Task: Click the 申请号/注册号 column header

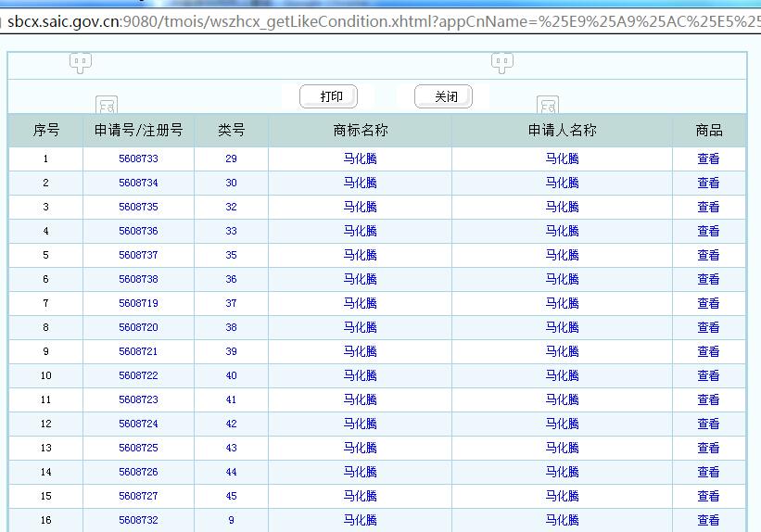Action: 138,131
